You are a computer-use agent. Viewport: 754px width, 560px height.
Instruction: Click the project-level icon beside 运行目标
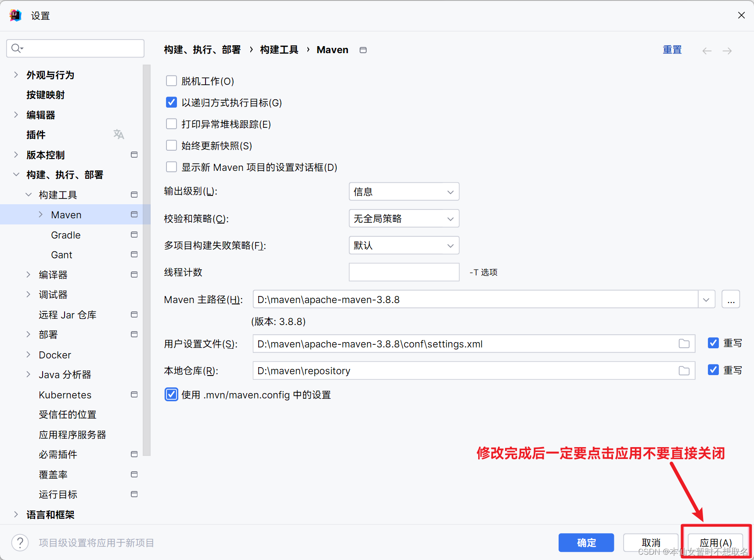[x=134, y=494]
